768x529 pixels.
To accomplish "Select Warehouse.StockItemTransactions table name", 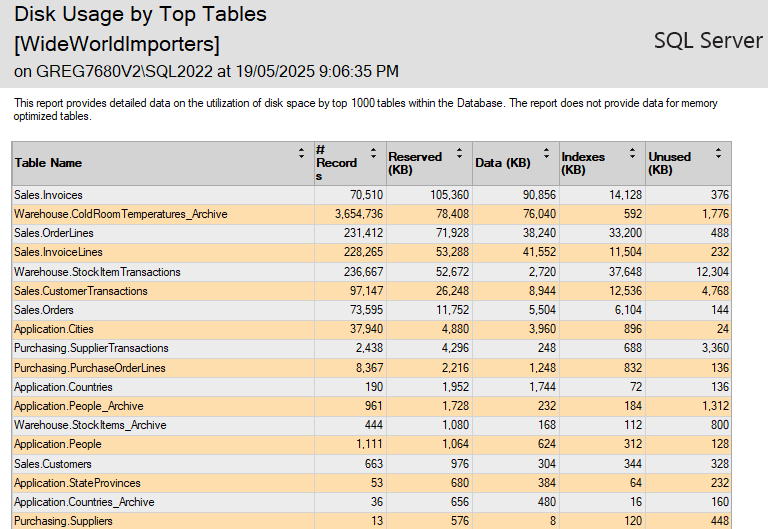I will coord(97,272).
